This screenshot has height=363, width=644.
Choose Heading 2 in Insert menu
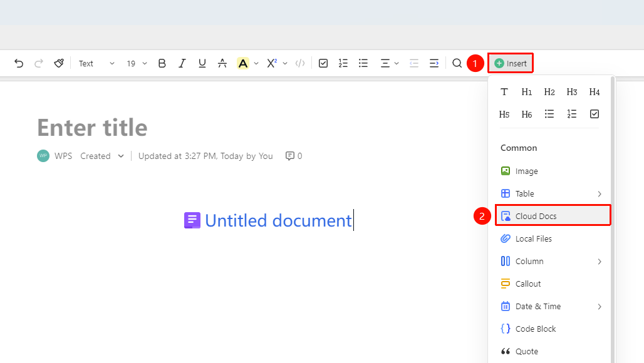pyautogui.click(x=549, y=92)
